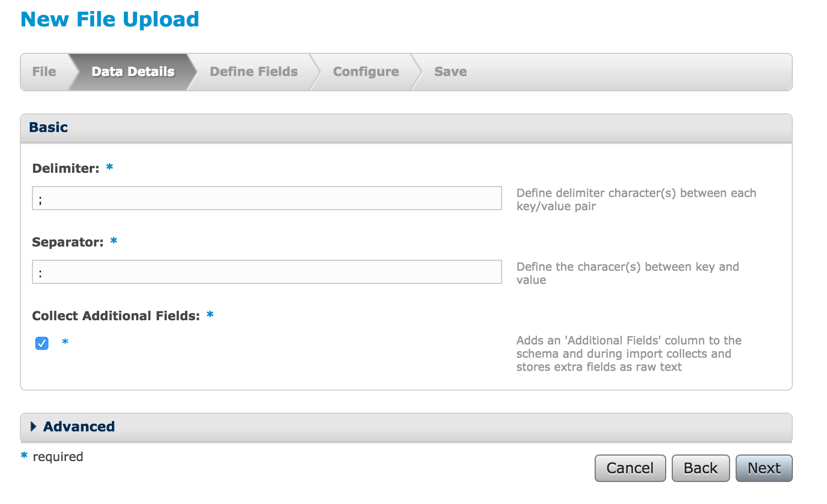Uncheck the Collect Additional Fields checkbox

point(42,343)
